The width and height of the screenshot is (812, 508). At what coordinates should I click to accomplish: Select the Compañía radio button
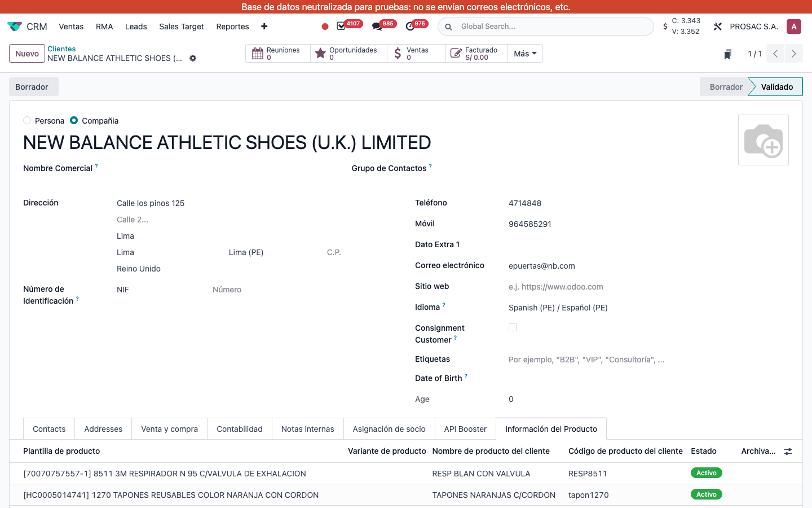(74, 120)
